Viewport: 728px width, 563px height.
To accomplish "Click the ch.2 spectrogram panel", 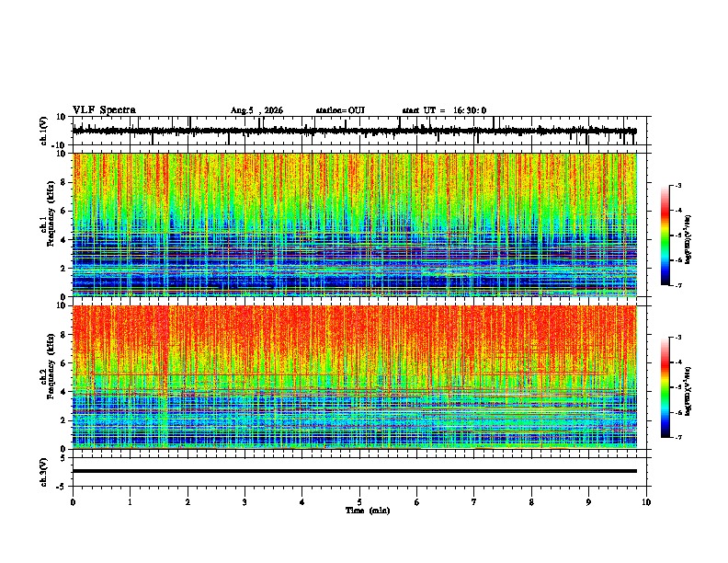I will click(355, 377).
